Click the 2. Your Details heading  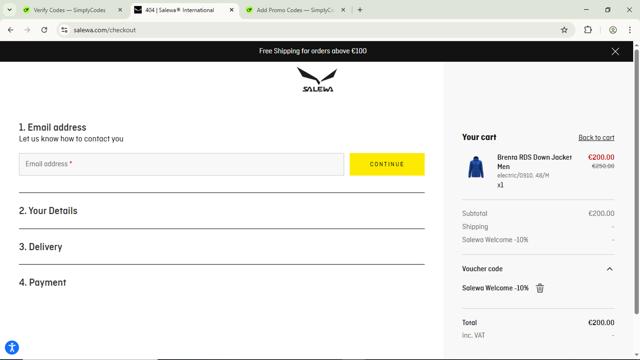pyautogui.click(x=48, y=211)
